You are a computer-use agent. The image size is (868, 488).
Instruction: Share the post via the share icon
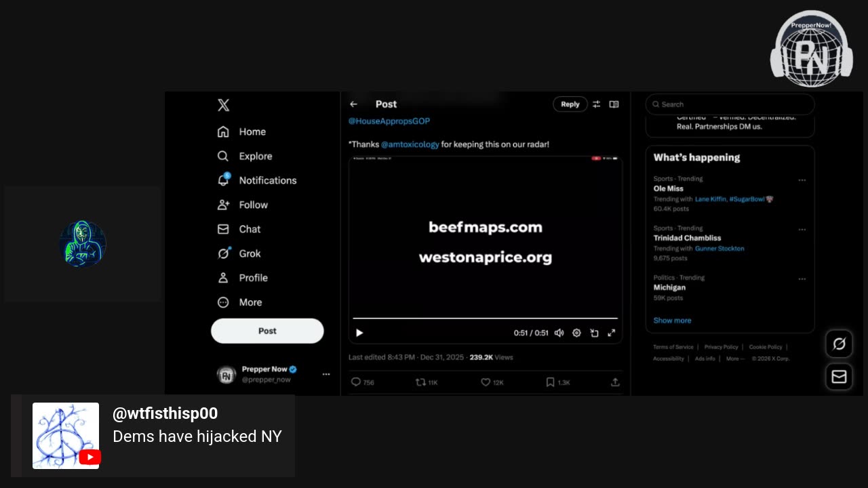point(615,382)
